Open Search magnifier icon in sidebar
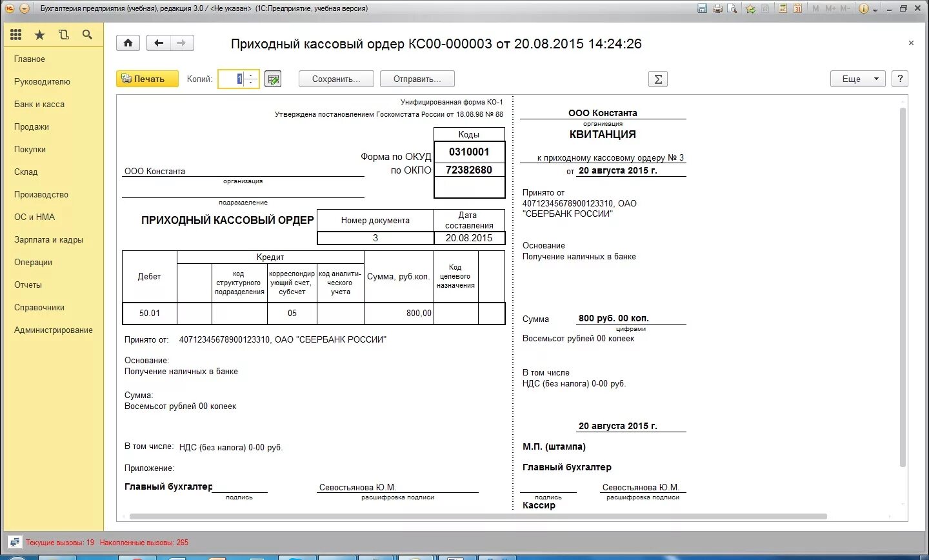Image resolution: width=929 pixels, height=560 pixels. (87, 35)
